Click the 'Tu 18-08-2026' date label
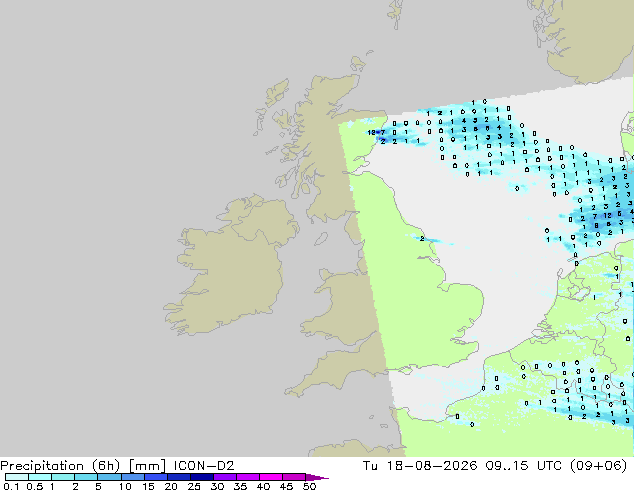Screen dimensions: 634x490 420,466
